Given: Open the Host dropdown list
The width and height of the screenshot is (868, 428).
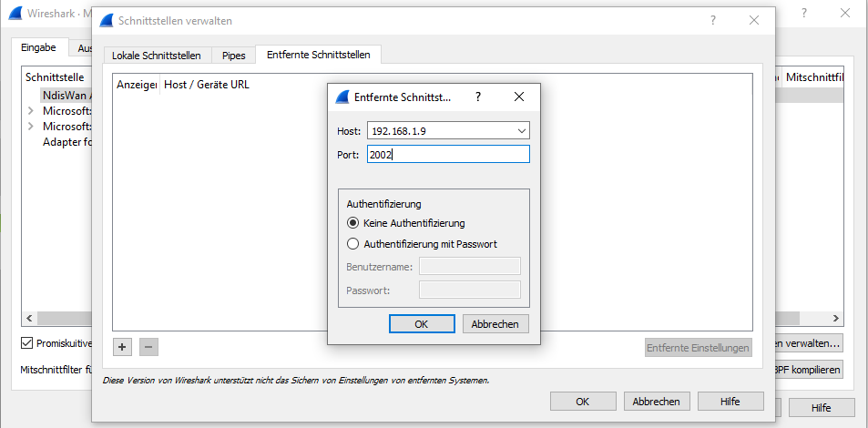Looking at the screenshot, I should point(521,131).
